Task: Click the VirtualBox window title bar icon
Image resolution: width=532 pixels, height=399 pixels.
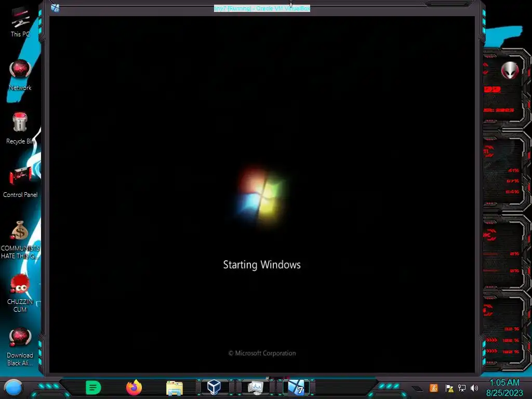Action: coord(55,8)
